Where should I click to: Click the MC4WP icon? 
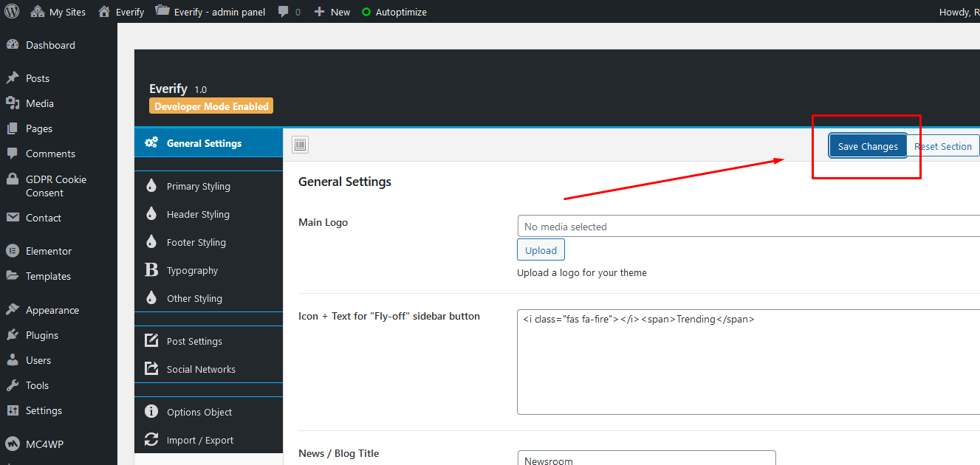(13, 444)
